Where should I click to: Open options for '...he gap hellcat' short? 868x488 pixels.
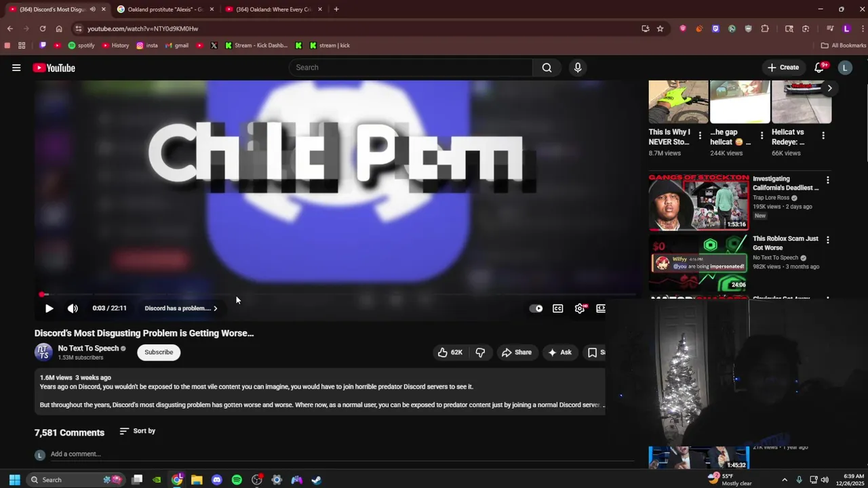pyautogui.click(x=762, y=136)
